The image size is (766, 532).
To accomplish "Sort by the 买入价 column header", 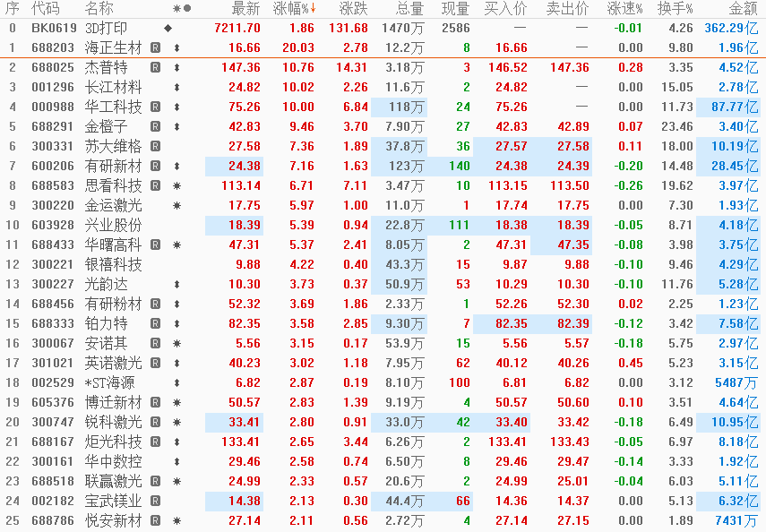I will [x=505, y=8].
